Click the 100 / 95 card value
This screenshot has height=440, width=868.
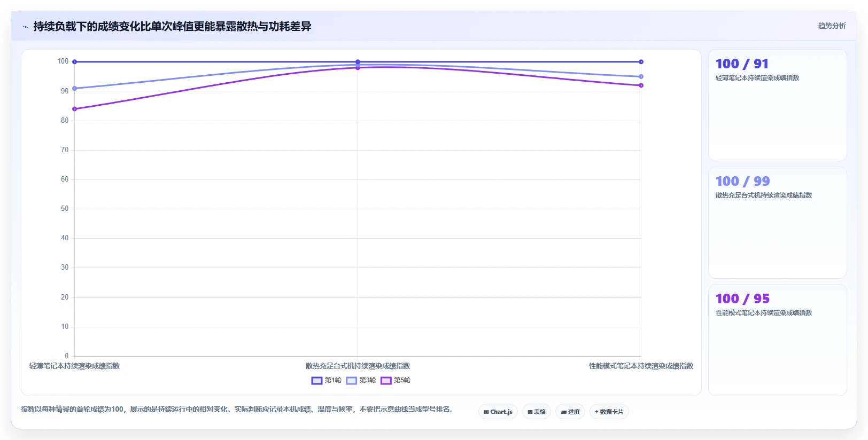click(x=742, y=299)
